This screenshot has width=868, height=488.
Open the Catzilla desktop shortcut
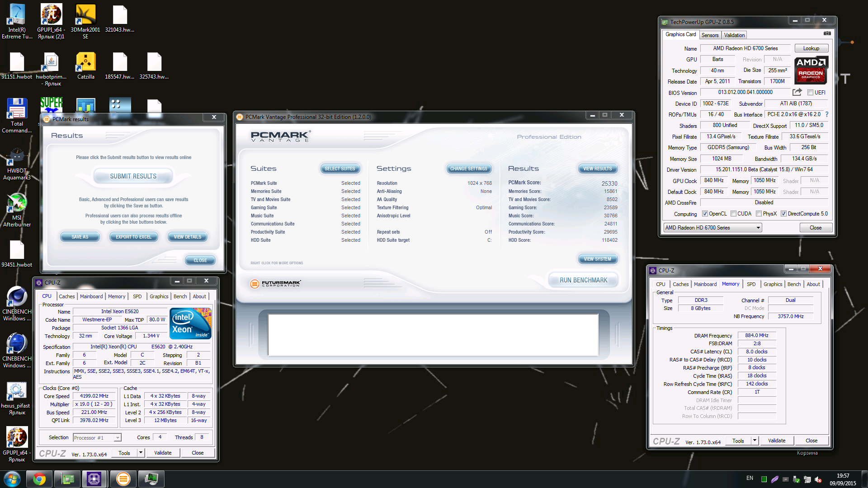[x=85, y=66]
